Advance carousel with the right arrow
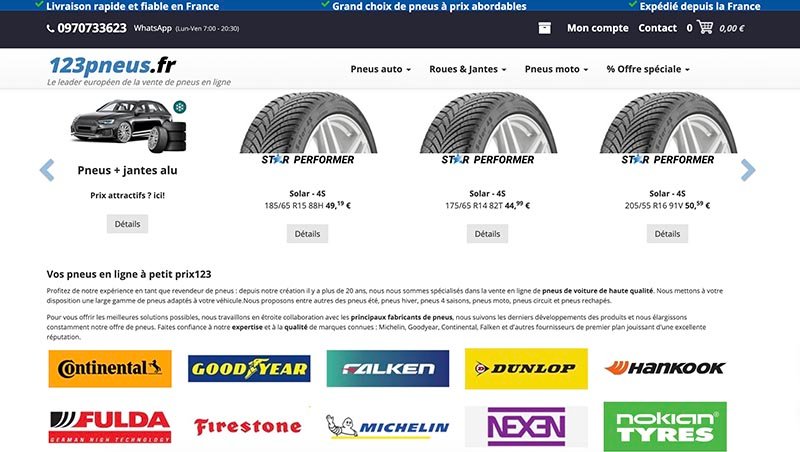Image resolution: width=800 pixels, height=452 pixels. 748,170
